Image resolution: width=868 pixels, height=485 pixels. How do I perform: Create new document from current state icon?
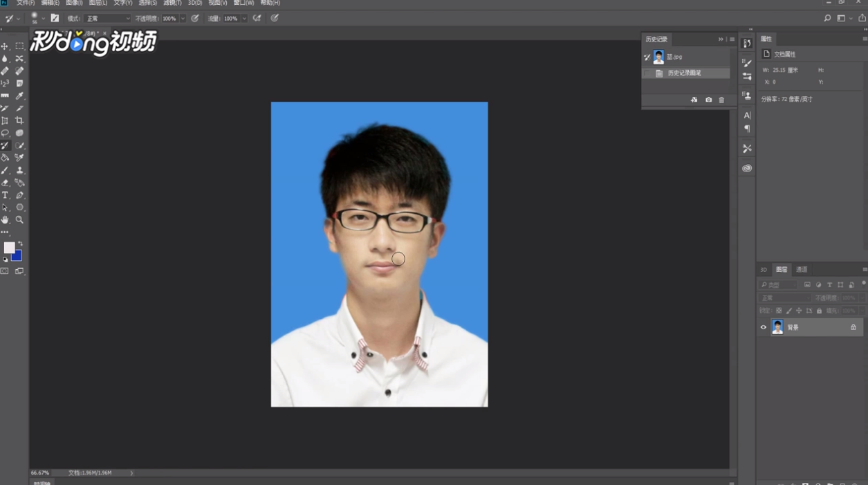(x=694, y=100)
